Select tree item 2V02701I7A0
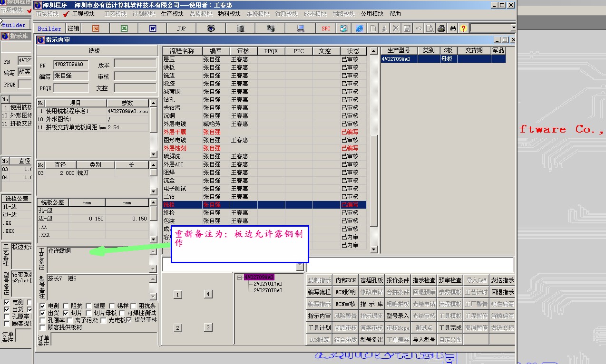The image size is (606, 364). point(267,284)
